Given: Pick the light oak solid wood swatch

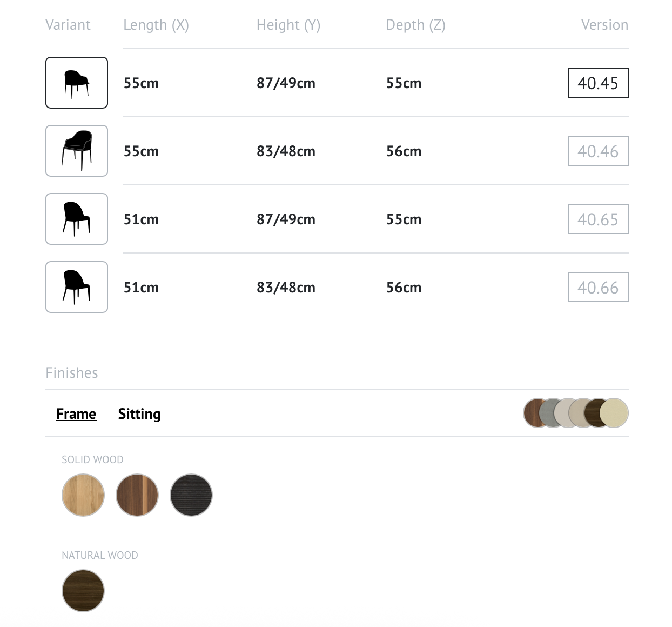Looking at the screenshot, I should tap(83, 495).
